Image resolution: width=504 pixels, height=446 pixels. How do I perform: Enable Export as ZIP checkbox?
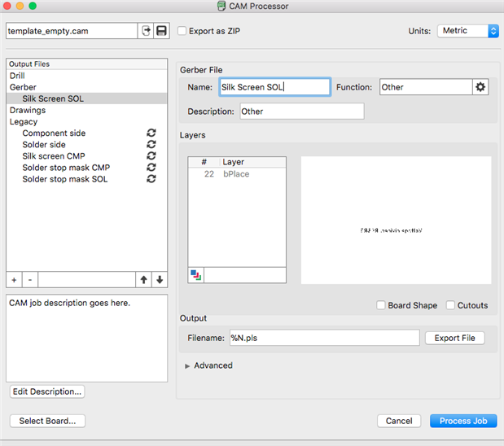[182, 31]
